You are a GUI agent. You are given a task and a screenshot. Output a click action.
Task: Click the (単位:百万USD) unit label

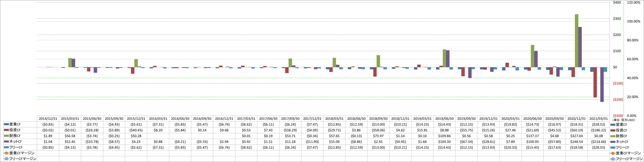pos(624,120)
